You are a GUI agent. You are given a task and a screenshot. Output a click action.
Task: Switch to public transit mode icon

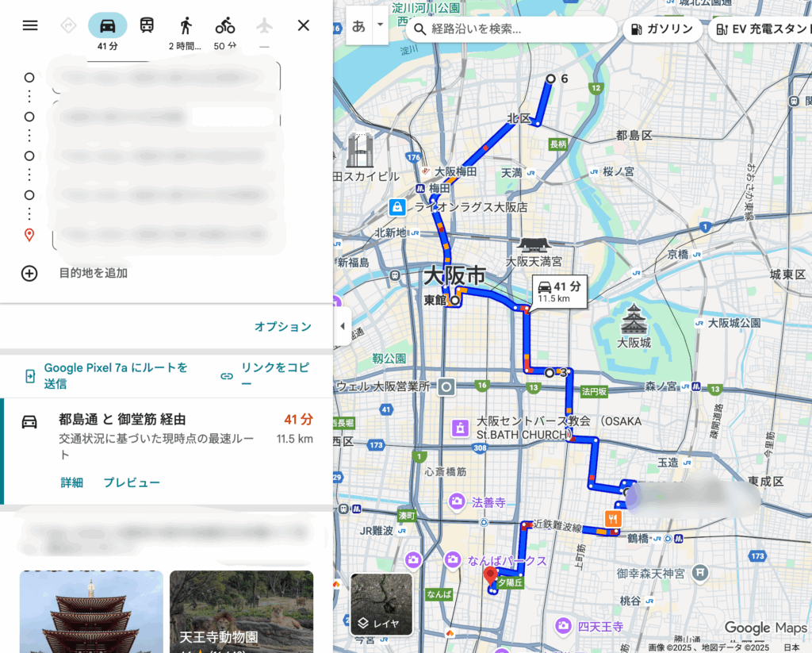tap(147, 25)
